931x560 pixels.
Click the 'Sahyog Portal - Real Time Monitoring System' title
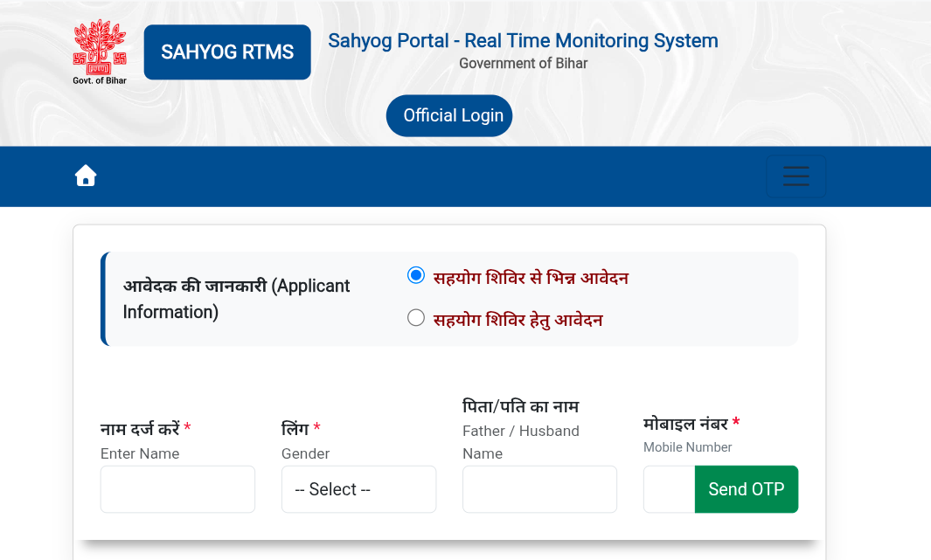pos(523,41)
